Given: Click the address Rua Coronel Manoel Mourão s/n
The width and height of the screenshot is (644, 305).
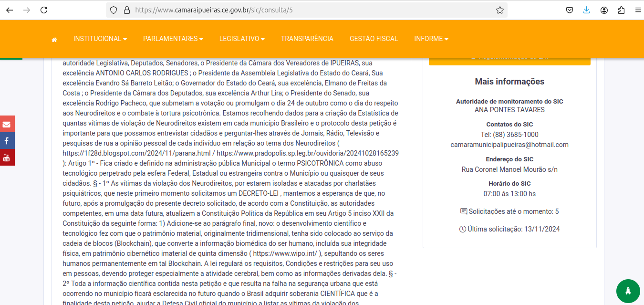Looking at the screenshot, I should 509,169.
